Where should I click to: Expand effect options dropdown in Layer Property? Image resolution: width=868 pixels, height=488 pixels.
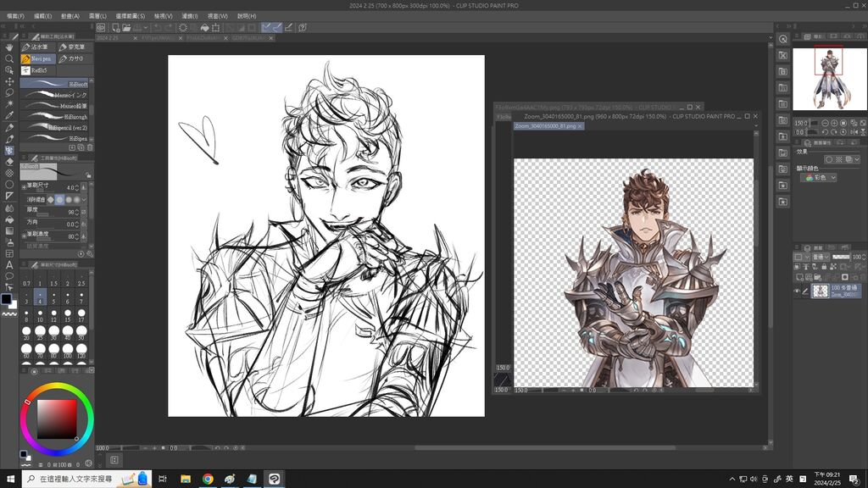click(x=858, y=159)
